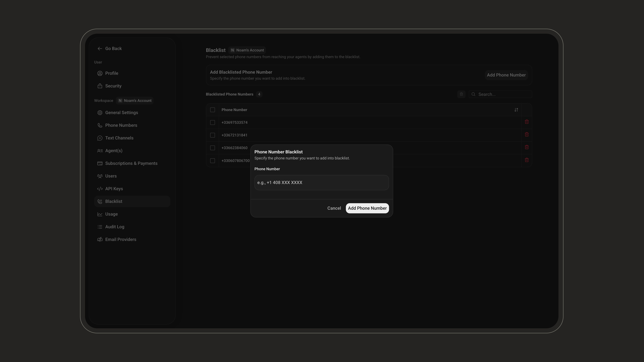The image size is (644, 362).
Task: Click the API Keys code icon
Action: pyautogui.click(x=100, y=189)
